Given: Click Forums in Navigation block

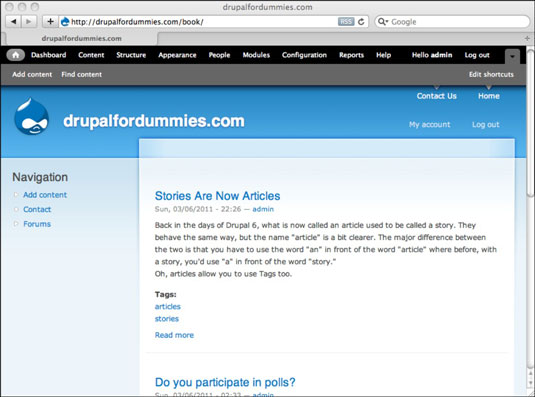Looking at the screenshot, I should 37,224.
